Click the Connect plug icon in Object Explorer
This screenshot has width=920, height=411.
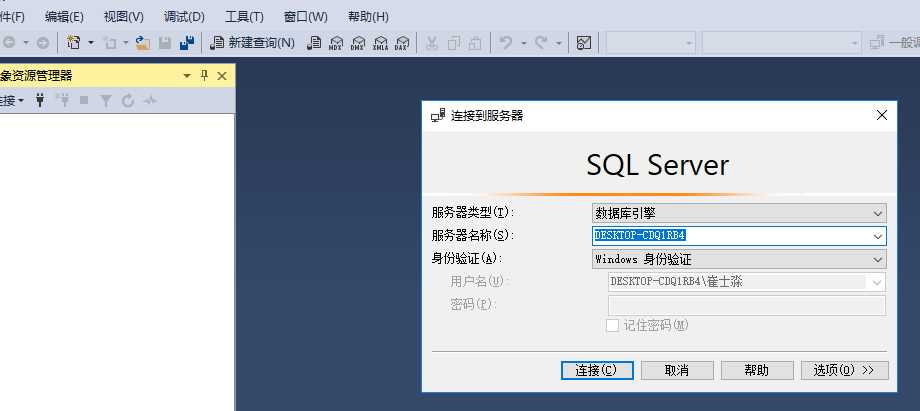click(40, 100)
